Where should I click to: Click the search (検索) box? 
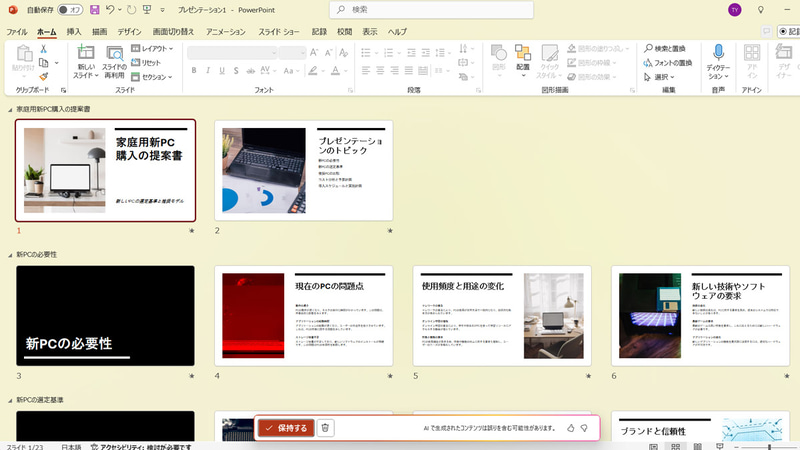[432, 10]
